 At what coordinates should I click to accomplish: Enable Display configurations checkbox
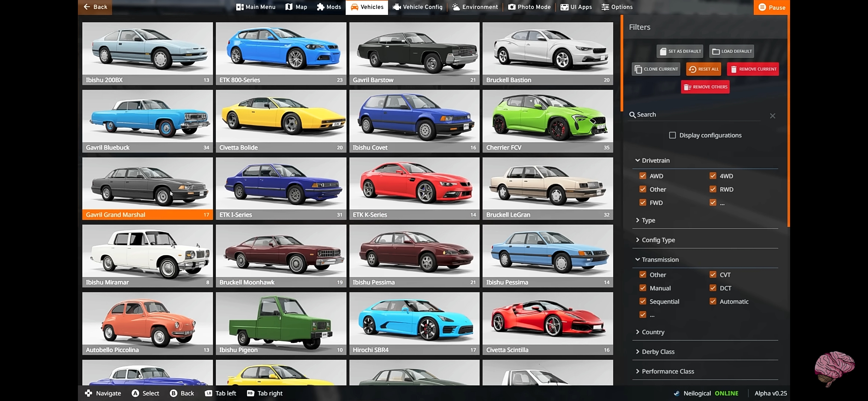point(672,135)
